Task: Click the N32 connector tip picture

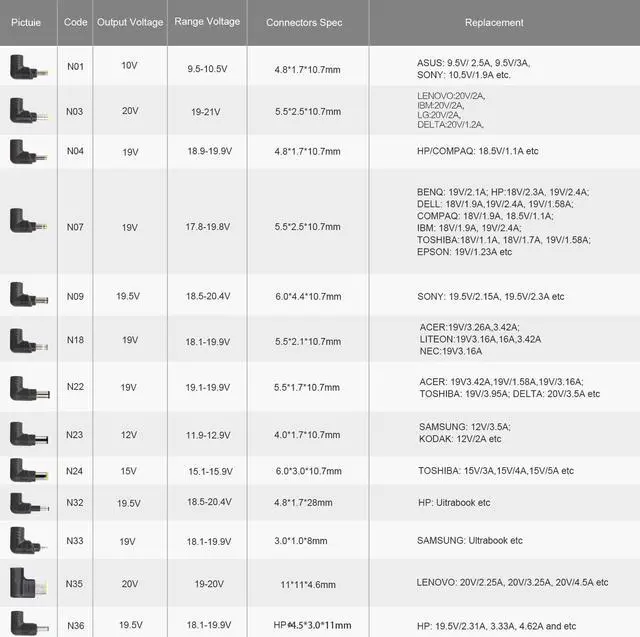Action: (29, 504)
